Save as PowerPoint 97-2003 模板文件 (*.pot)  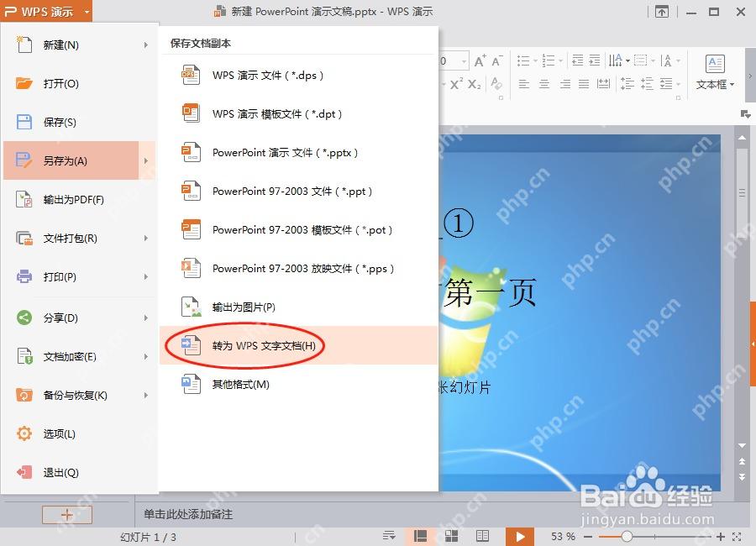tap(299, 229)
